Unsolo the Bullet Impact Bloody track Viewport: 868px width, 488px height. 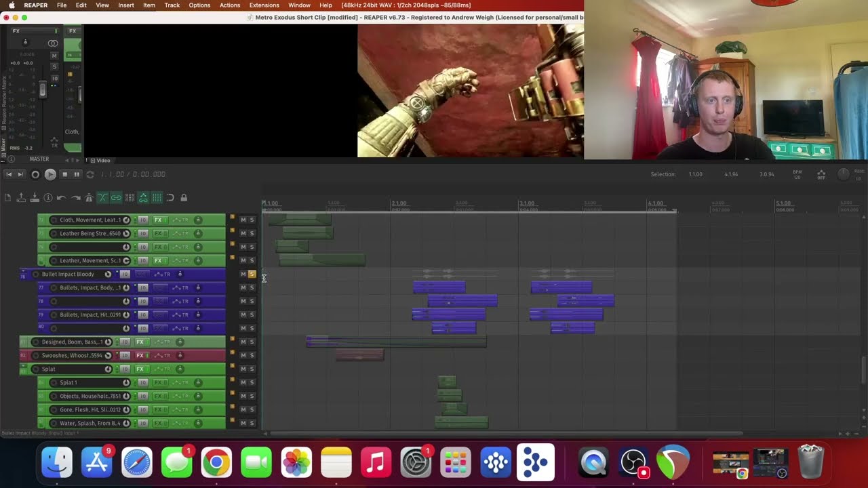pos(252,274)
